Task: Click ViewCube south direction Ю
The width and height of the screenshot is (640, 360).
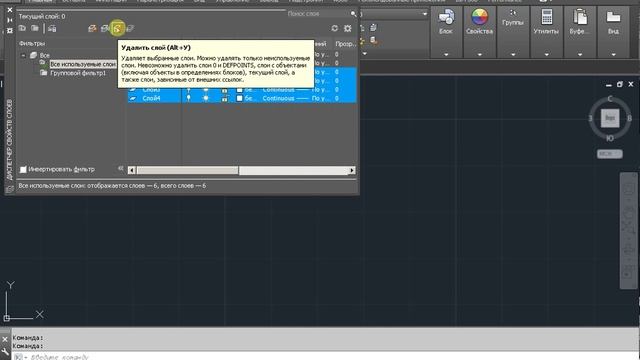Action: pyautogui.click(x=610, y=138)
